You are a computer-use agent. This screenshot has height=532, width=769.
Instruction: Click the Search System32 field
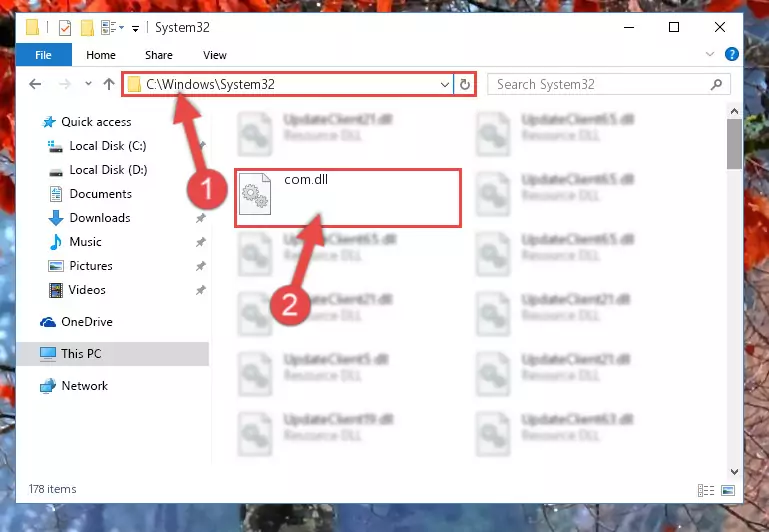pos(609,84)
